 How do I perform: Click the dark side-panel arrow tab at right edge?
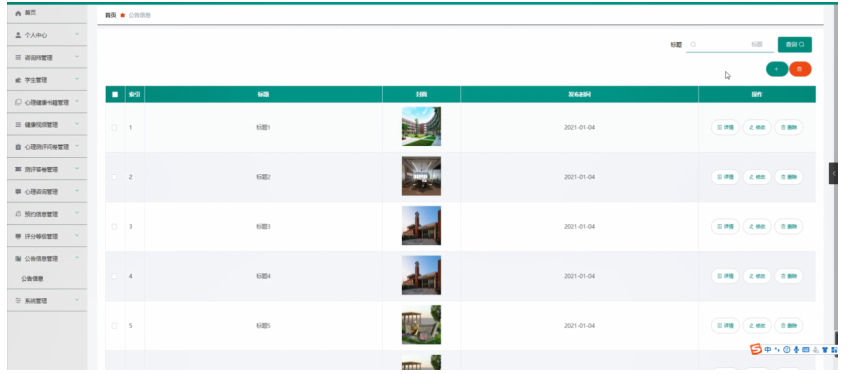pyautogui.click(x=833, y=173)
